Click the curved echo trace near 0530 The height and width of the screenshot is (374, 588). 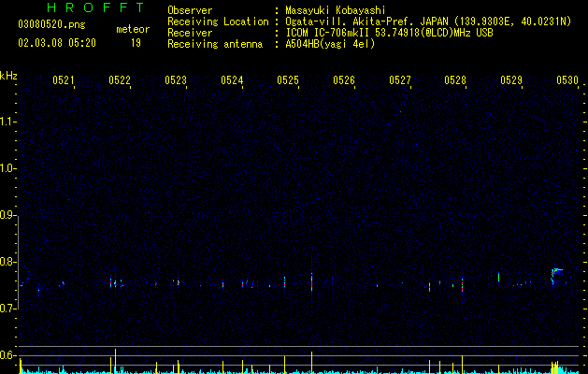pos(556,276)
